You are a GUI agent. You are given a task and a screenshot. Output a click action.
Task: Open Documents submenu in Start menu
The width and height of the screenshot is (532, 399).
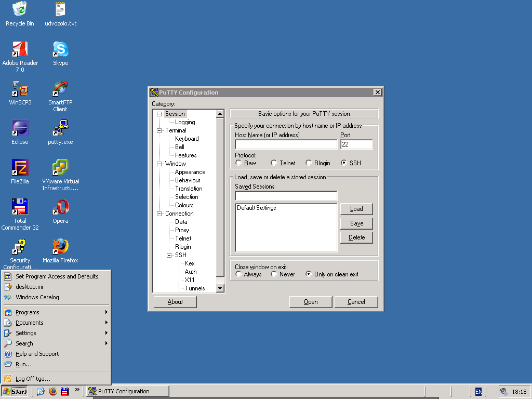coord(56,323)
